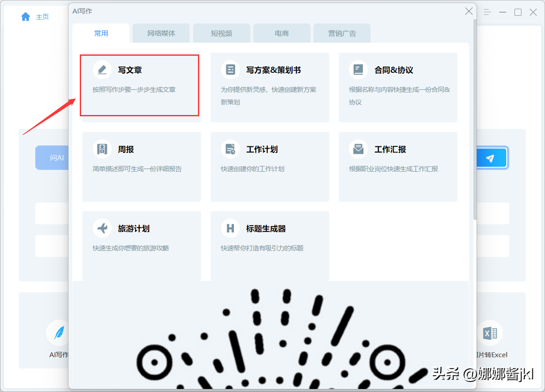
Task: Click the 问AI button
Action: tap(55, 158)
